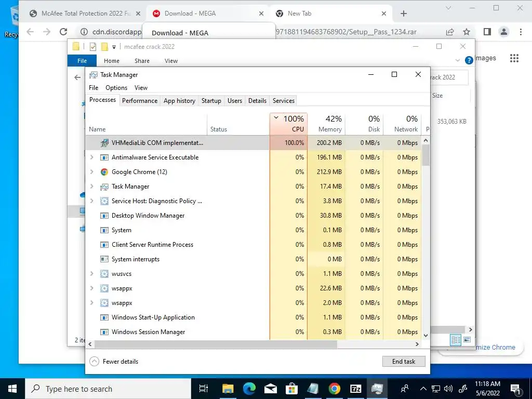
Task: Open Task View from the taskbar
Action: 203,389
